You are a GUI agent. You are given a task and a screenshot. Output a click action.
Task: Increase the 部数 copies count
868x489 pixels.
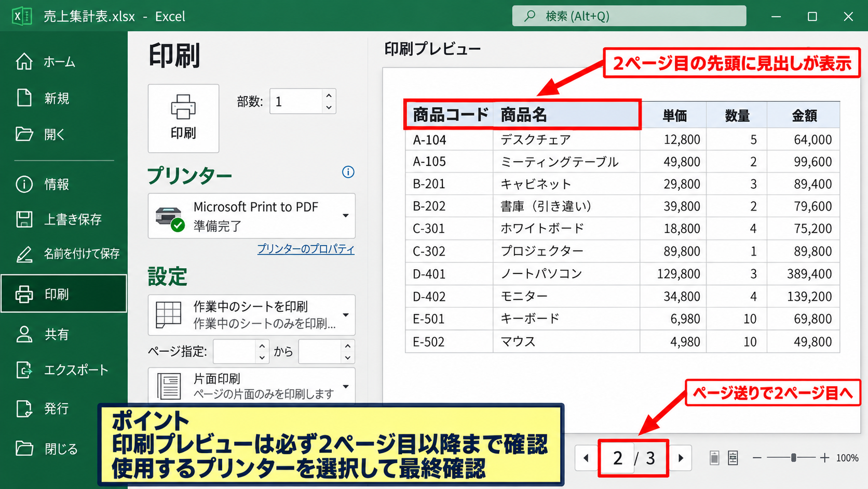tap(329, 96)
